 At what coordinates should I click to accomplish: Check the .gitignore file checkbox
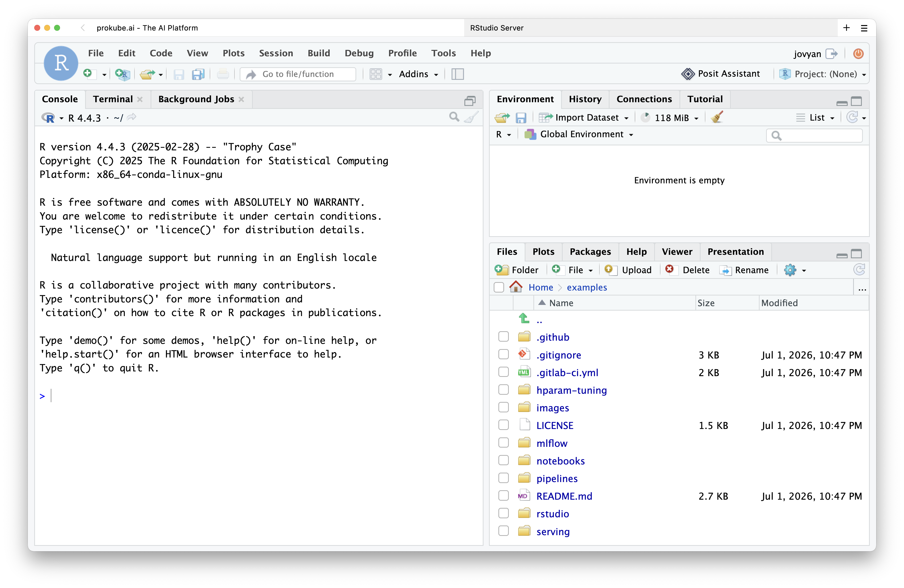point(503,354)
